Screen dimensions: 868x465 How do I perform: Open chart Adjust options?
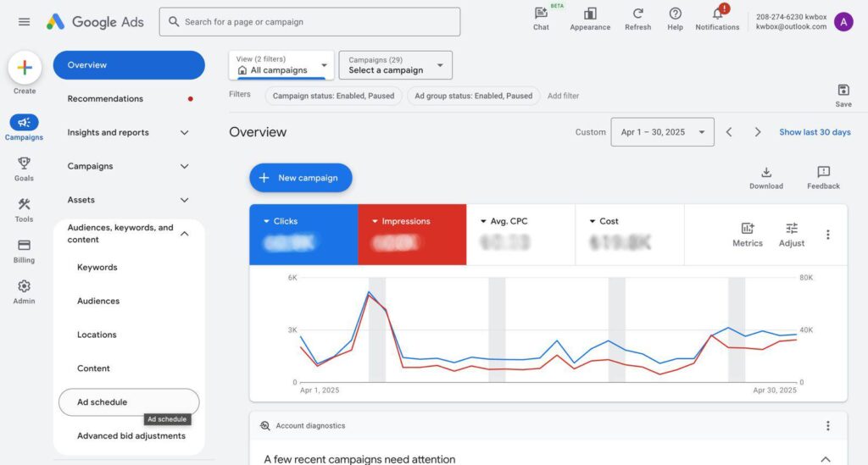click(x=792, y=235)
